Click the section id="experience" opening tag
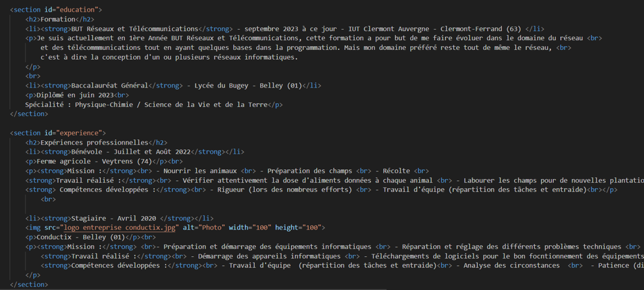 click(58, 133)
